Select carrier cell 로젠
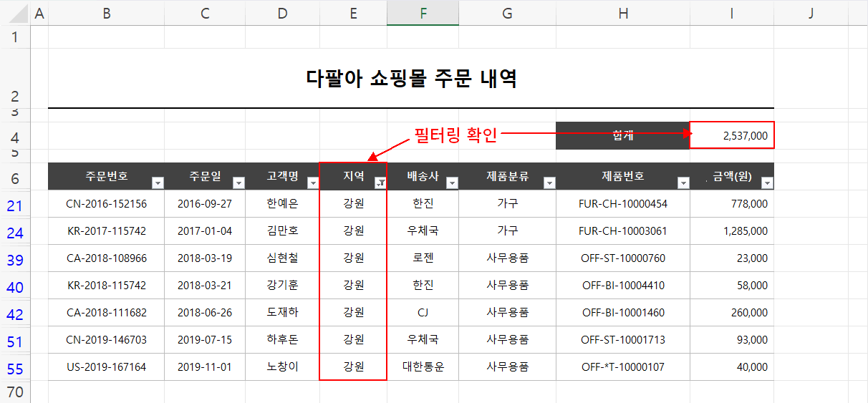Image resolution: width=868 pixels, height=403 pixels. (x=423, y=258)
